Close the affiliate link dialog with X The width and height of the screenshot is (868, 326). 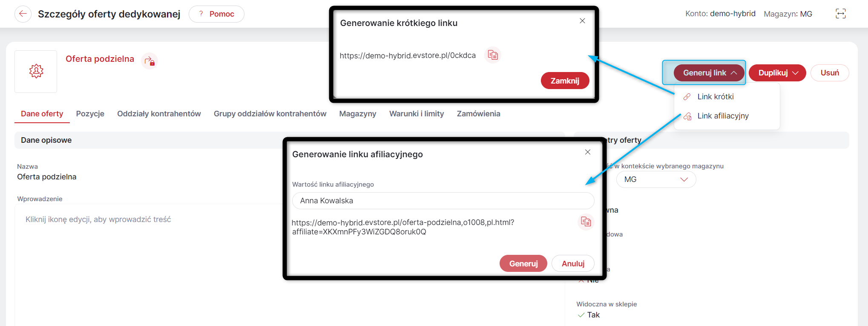coord(588,152)
